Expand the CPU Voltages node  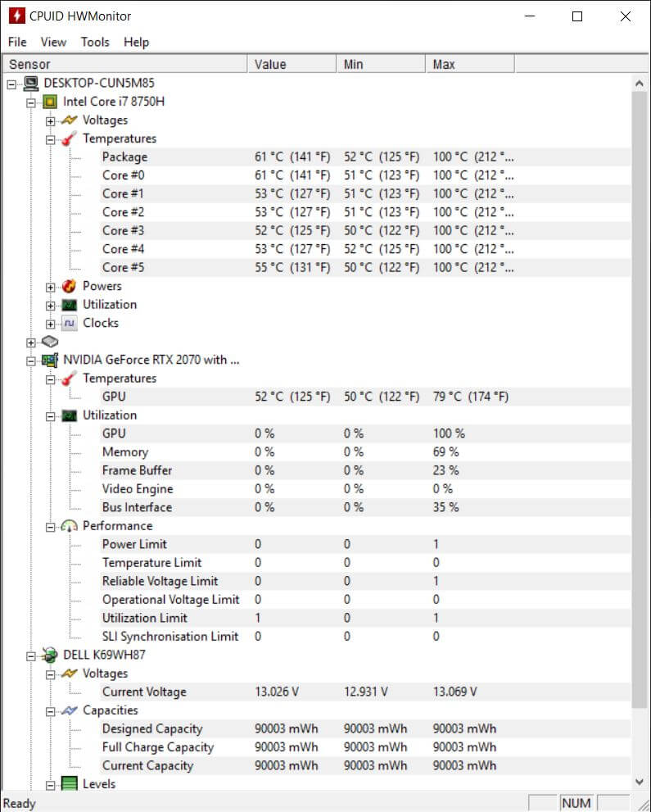click(50, 121)
